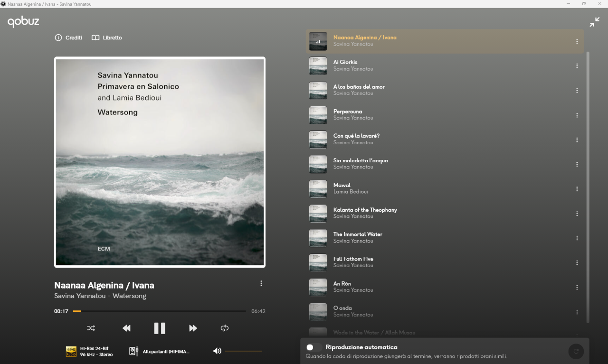Screen dimensions: 608x364
Task: Click the Mawal cover thumbnail
Action: tap(318, 189)
